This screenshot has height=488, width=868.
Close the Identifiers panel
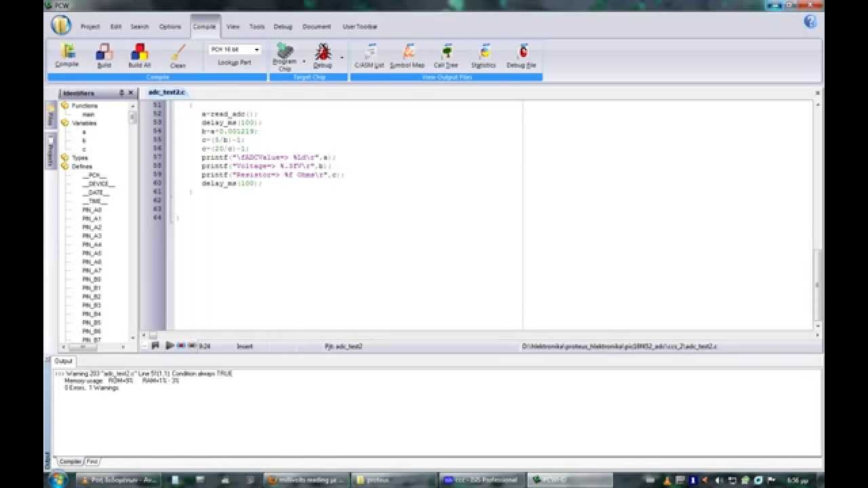[x=131, y=93]
